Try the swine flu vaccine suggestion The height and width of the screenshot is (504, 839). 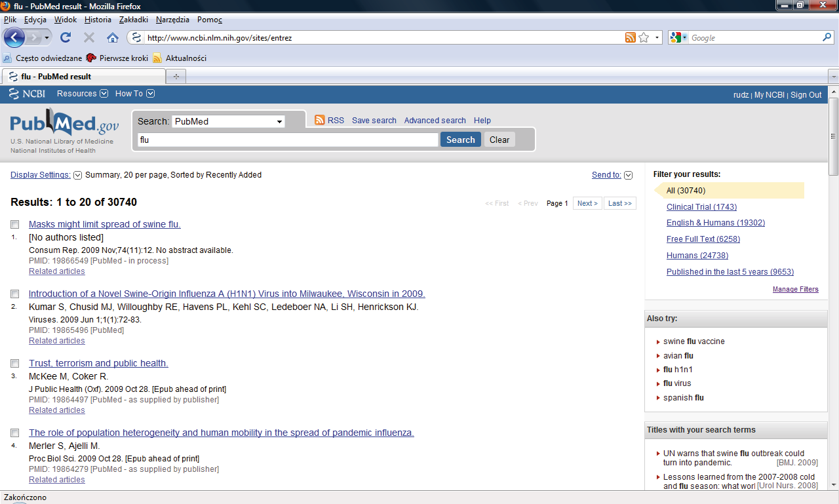694,341
